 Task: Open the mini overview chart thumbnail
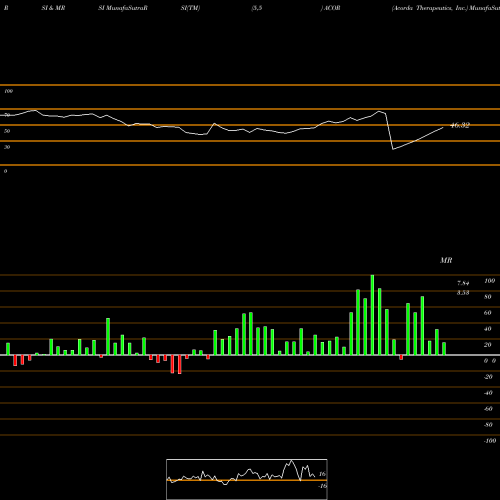[247, 479]
